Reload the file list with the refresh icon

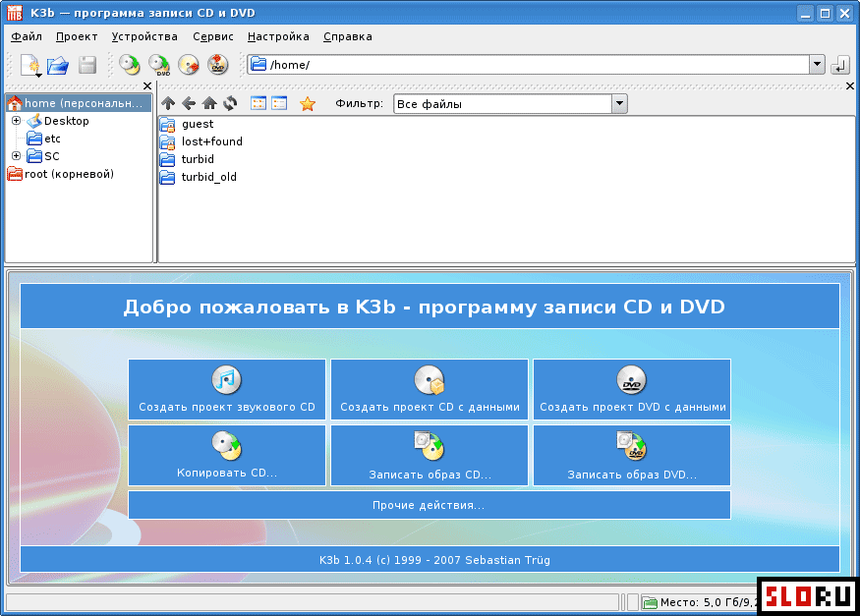230,103
